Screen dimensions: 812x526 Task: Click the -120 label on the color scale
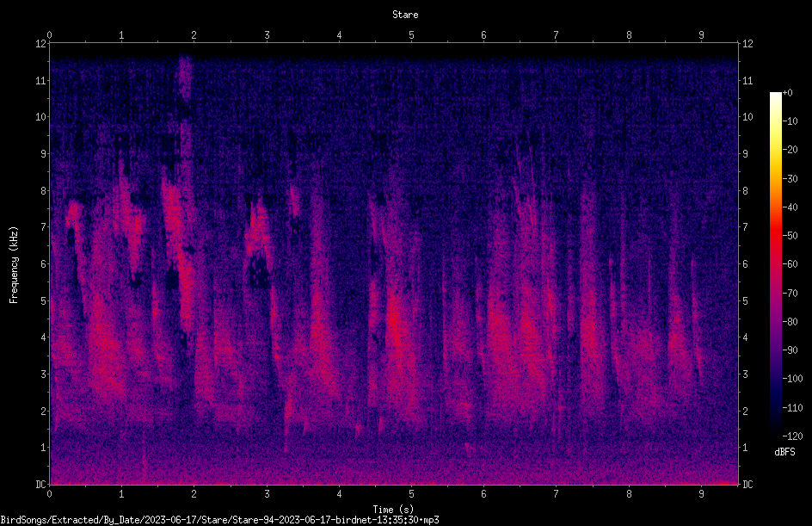(792, 436)
